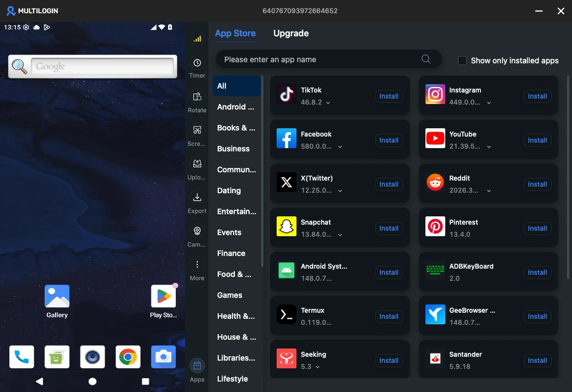This screenshot has height=392, width=572.
Task: Expand the Instagram version dropdown
Action: (x=489, y=103)
